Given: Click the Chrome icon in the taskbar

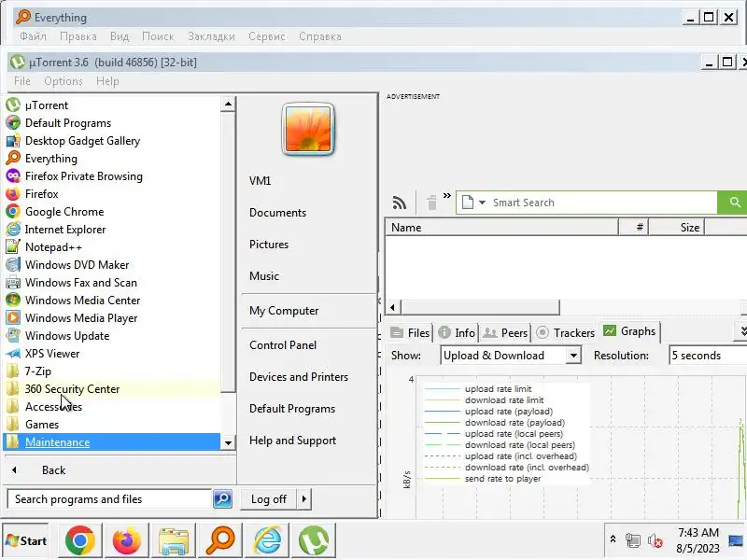Looking at the screenshot, I should tap(80, 540).
